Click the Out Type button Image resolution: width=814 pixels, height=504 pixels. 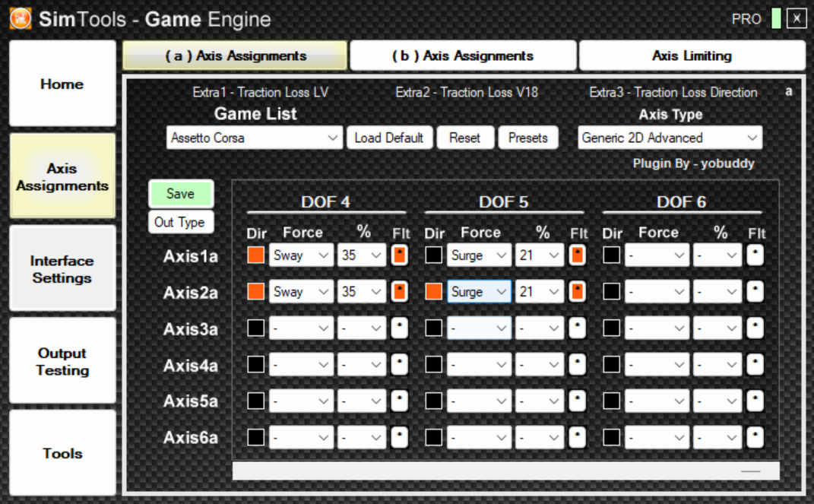pos(181,222)
